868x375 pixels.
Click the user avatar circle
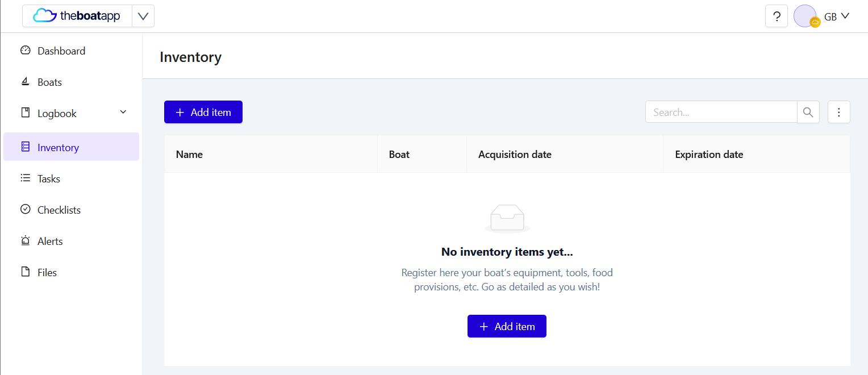(805, 16)
